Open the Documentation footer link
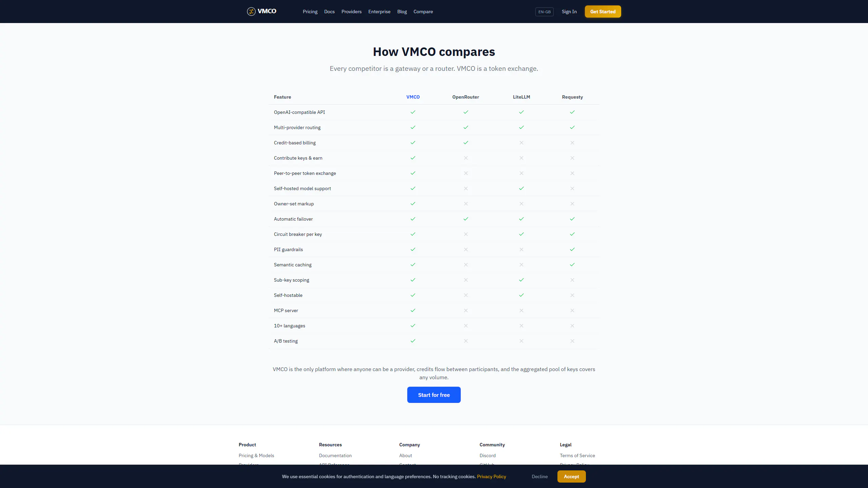Screen dimensions: 868x488 coord(335,455)
